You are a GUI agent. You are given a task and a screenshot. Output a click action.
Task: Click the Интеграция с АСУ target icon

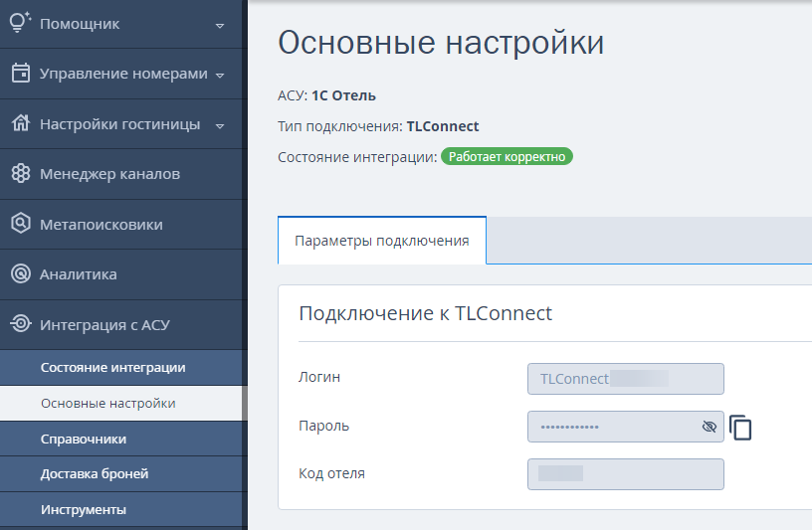(x=21, y=323)
